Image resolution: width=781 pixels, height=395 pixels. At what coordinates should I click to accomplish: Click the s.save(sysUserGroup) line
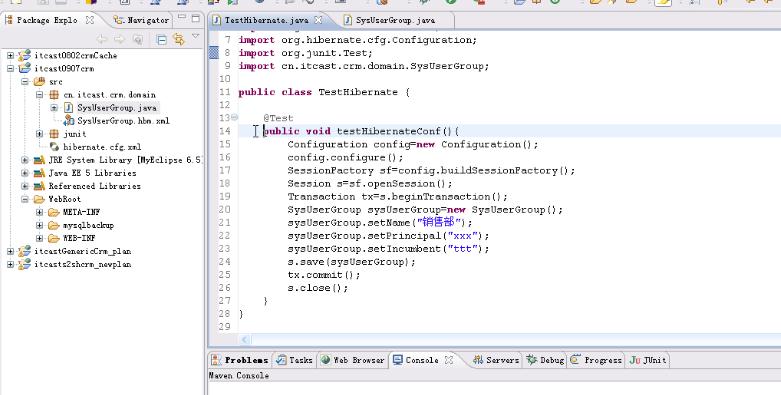click(351, 262)
